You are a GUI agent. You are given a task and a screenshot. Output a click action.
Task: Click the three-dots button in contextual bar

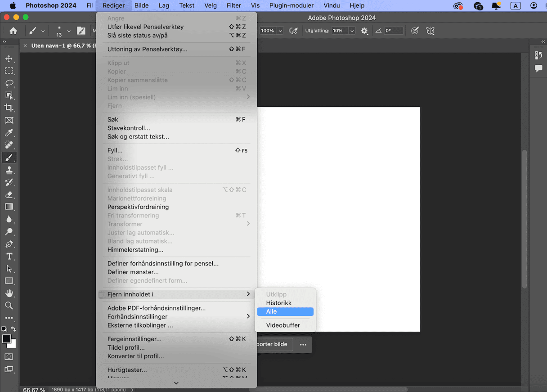303,345
